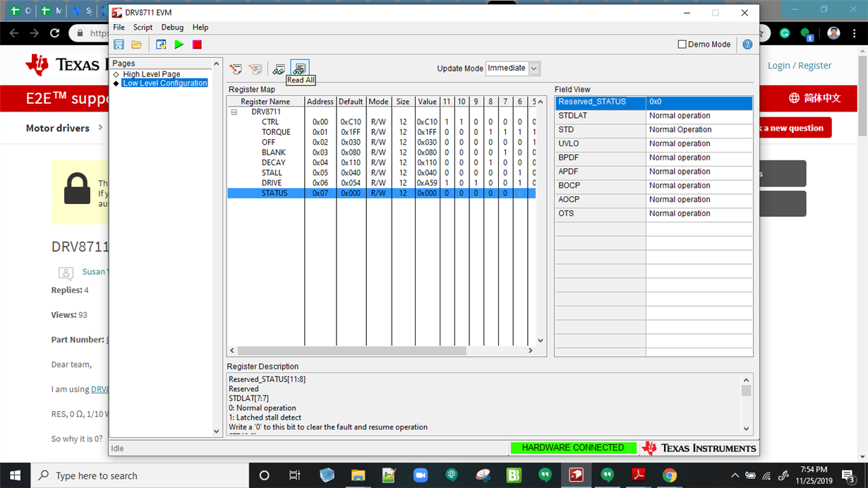Click the Register Map horizontal scrollbar thumb

tap(351, 350)
